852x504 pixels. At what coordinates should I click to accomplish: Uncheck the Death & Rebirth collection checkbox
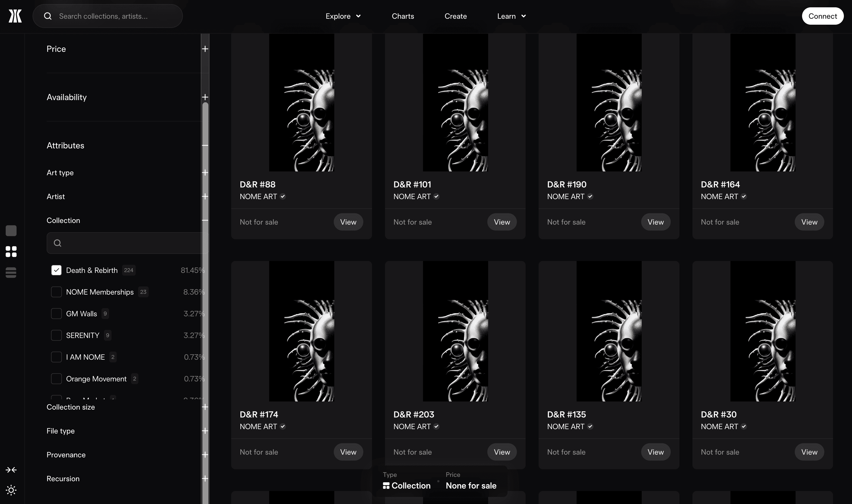pos(56,270)
